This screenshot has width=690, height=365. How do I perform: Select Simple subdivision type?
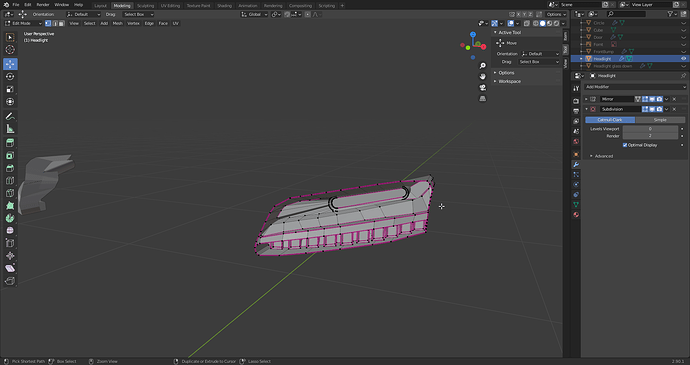tap(660, 120)
